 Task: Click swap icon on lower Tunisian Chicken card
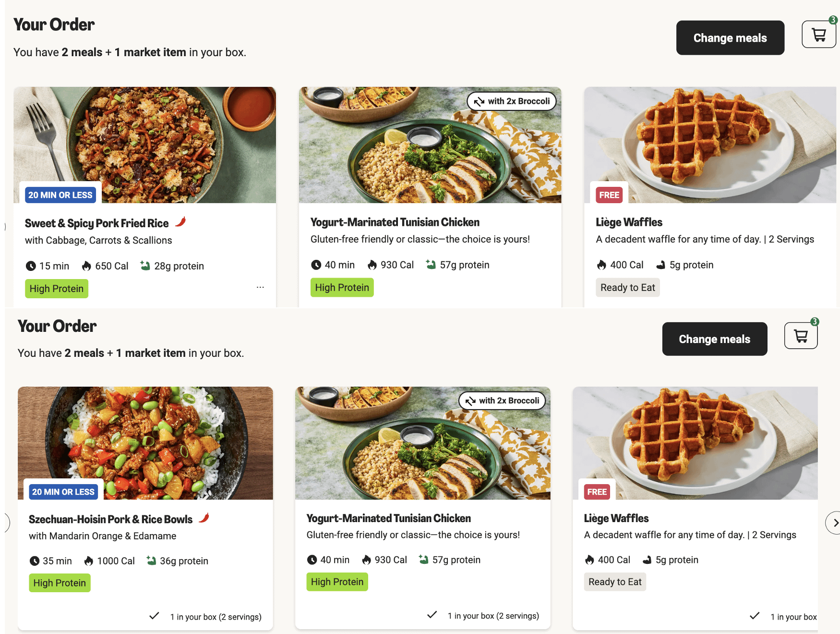coord(470,401)
